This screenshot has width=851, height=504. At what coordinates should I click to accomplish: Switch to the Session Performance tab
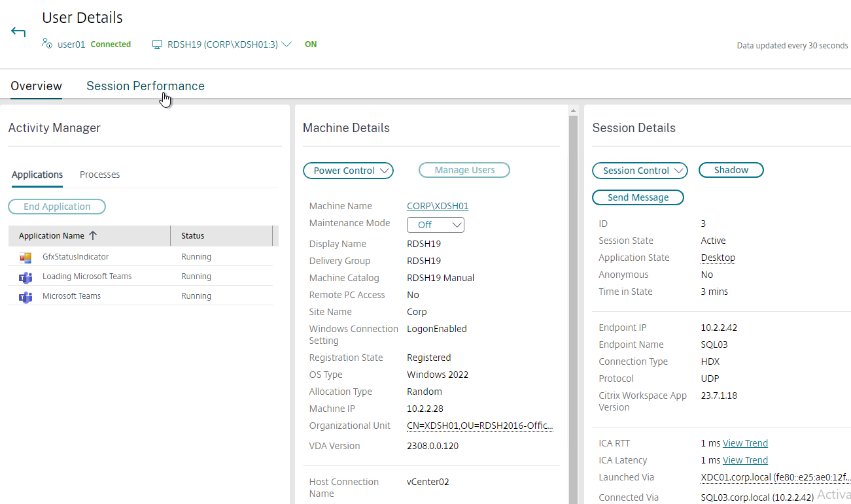click(x=145, y=86)
